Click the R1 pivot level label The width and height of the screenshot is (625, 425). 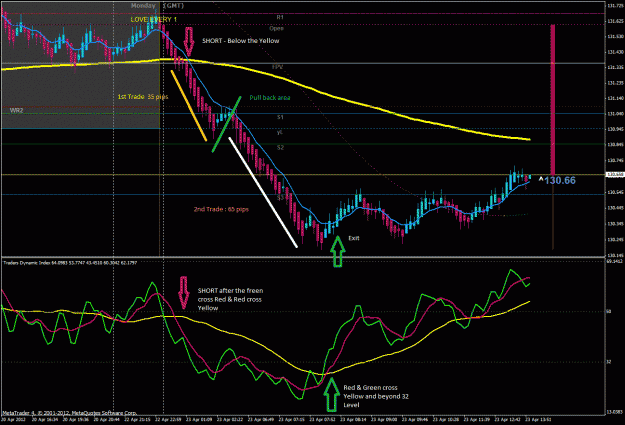click(280, 18)
